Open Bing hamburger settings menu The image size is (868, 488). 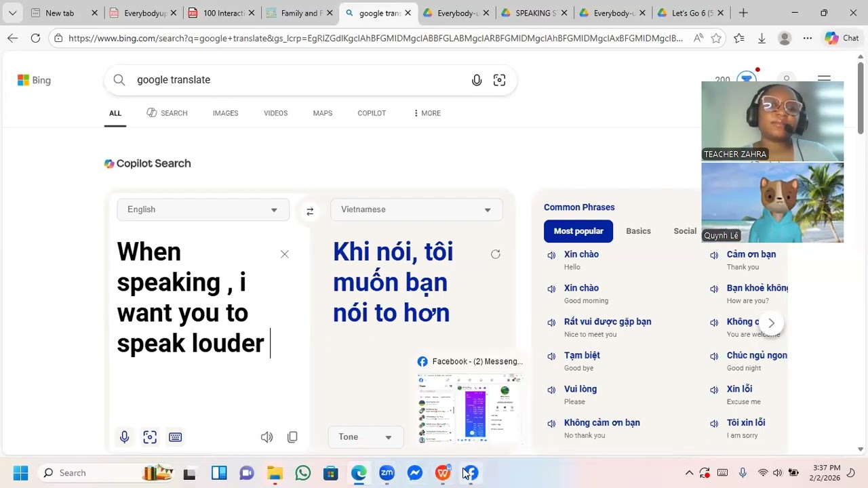coord(824,80)
